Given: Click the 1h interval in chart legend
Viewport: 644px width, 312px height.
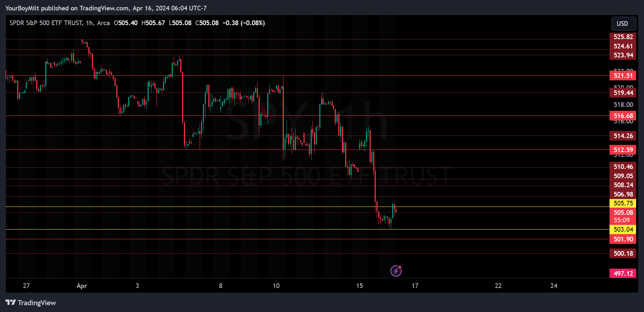Looking at the screenshot, I should 89,23.
